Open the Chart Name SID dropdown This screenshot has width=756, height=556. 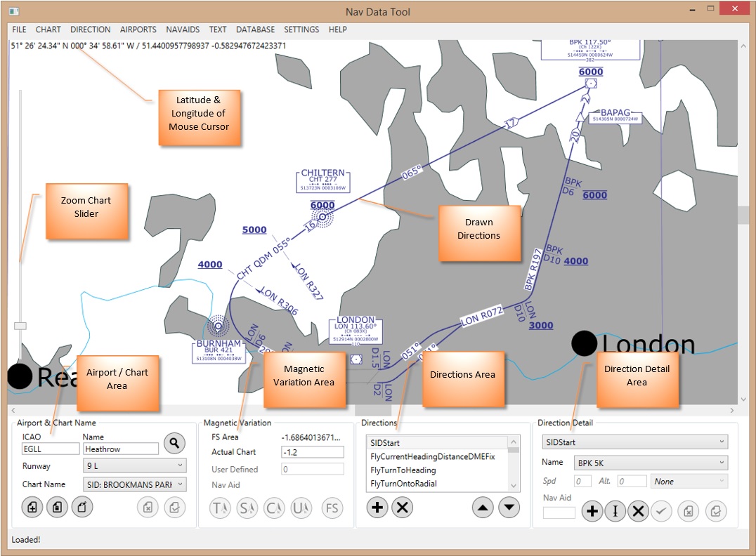134,484
